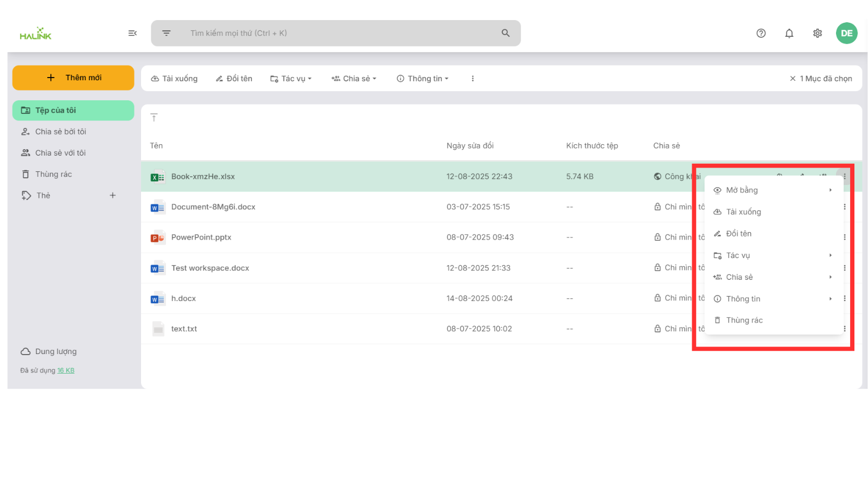Add a new tag with the plus icon
Viewport: 868px width, 488px height.
point(113,195)
